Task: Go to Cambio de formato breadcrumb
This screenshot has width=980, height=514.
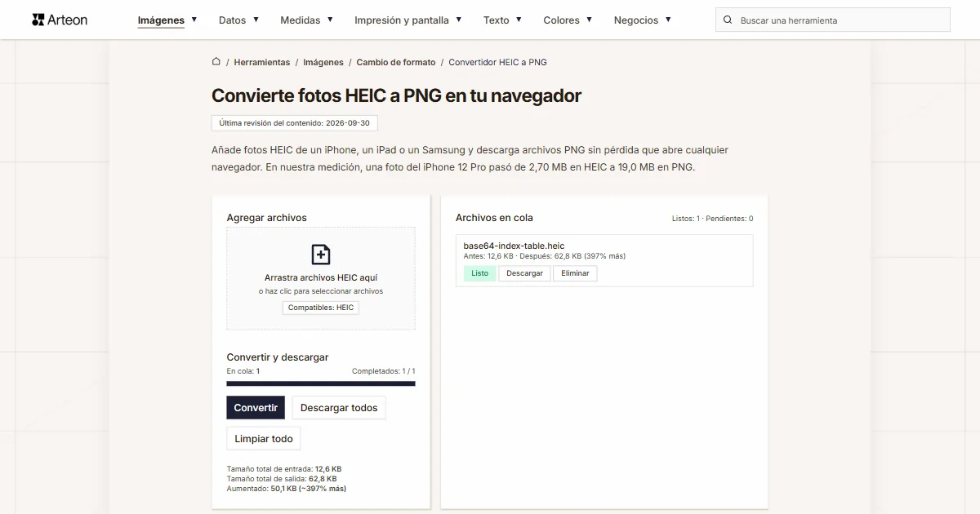Action: click(x=396, y=62)
